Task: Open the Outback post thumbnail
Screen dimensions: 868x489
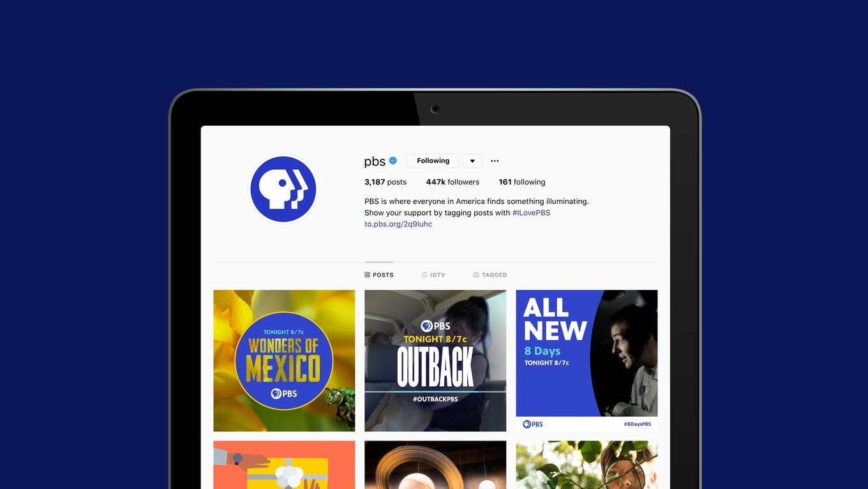Action: [x=435, y=361]
